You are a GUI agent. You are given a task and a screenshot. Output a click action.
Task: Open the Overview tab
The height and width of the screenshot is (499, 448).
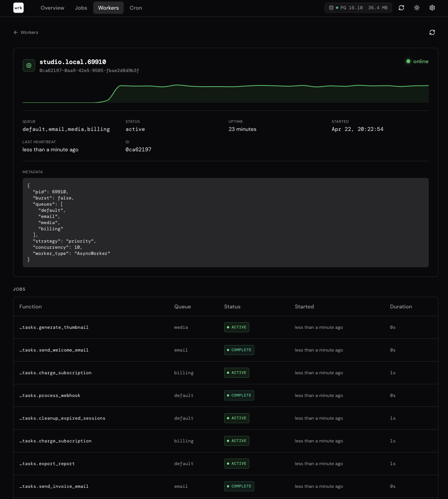pos(52,8)
